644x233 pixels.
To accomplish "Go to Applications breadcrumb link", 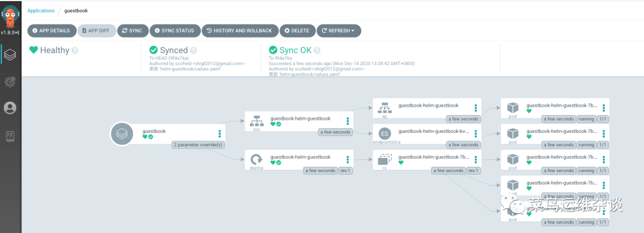I will tap(41, 11).
